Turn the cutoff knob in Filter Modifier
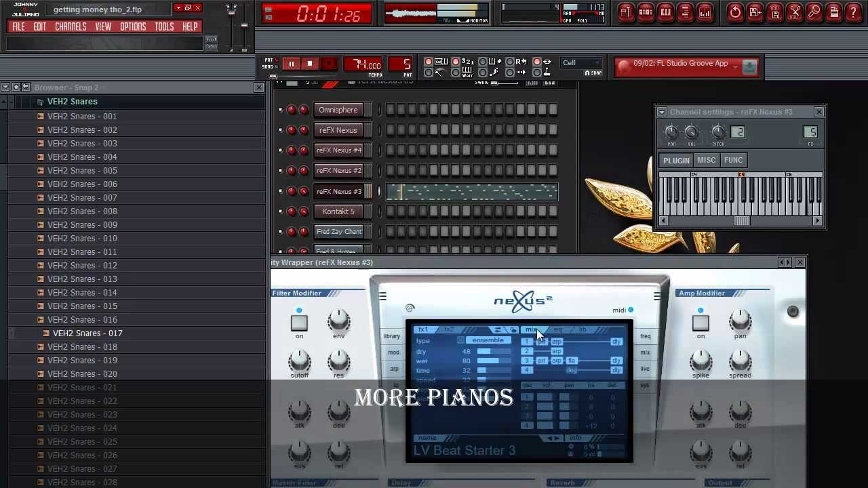Image resolution: width=868 pixels, height=488 pixels. (x=299, y=360)
